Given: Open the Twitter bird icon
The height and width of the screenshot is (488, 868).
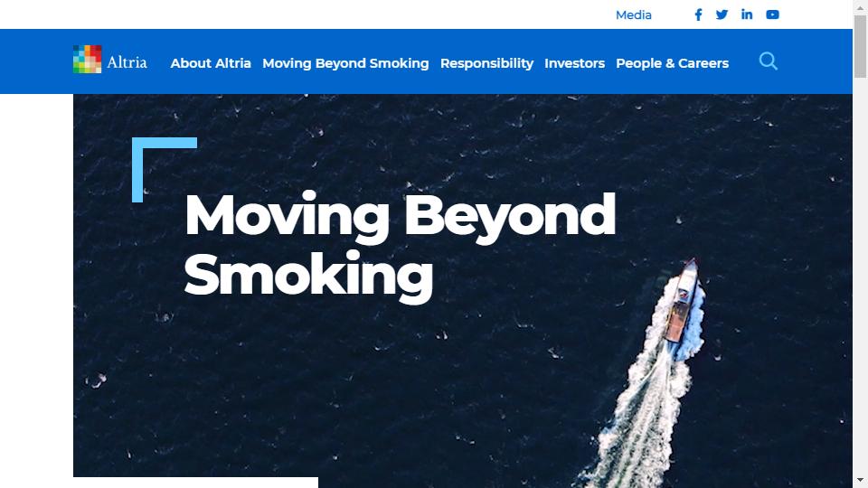Looking at the screenshot, I should (x=722, y=14).
